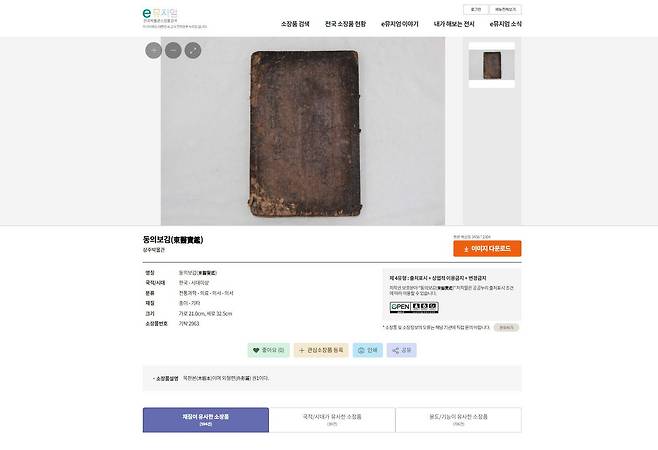Print the page using the 인쇄 button

click(368, 350)
